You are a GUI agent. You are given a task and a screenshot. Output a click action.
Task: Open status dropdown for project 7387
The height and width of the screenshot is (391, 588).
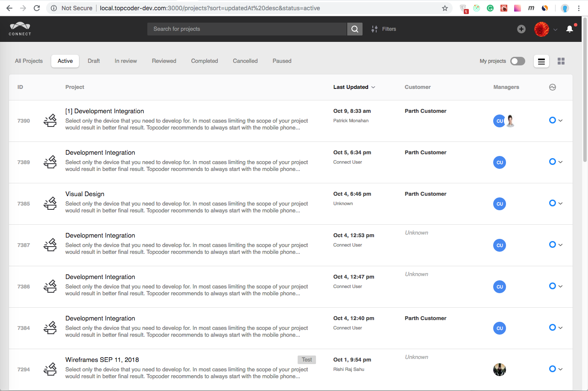[556, 245]
